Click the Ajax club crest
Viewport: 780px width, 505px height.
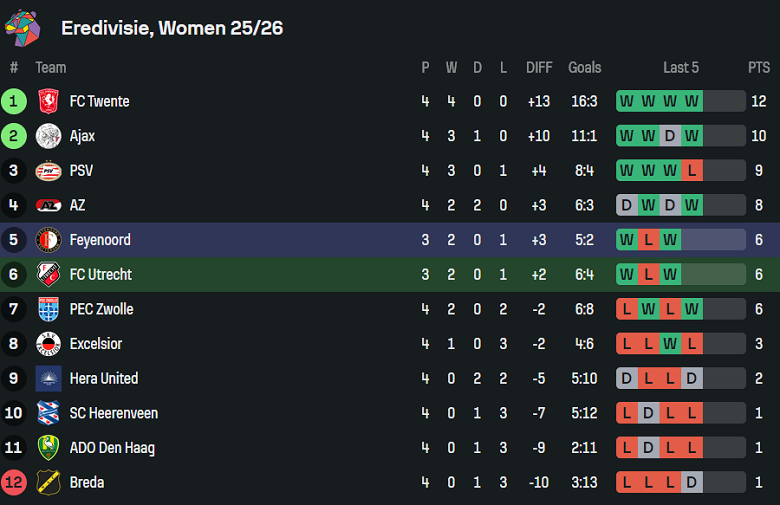(x=48, y=136)
